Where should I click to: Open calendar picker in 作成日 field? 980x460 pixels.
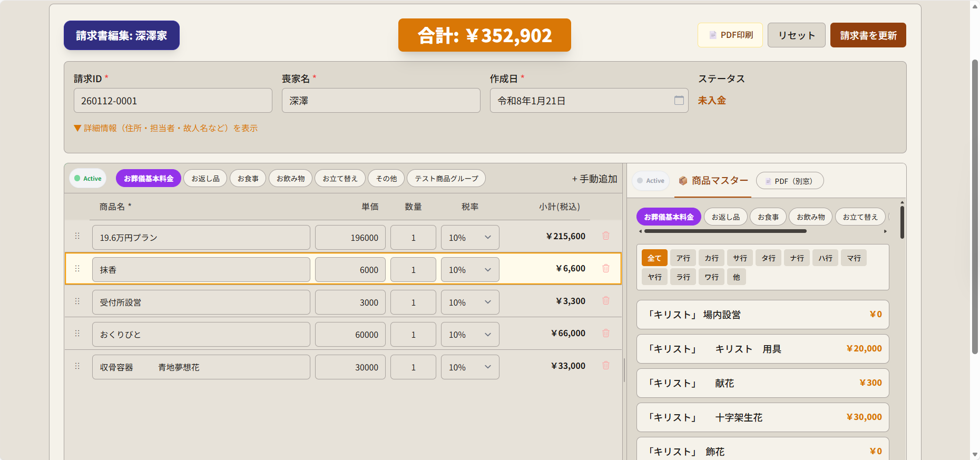tap(679, 101)
